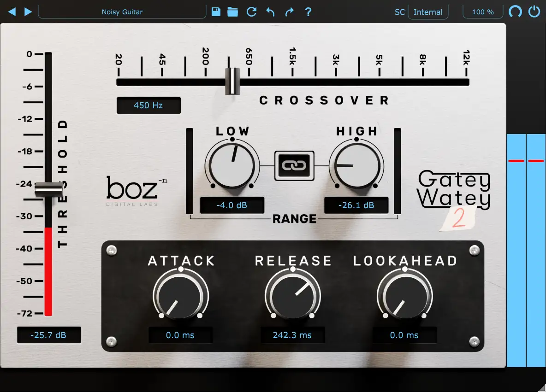Image resolution: width=546 pixels, height=392 pixels.
Task: Open help with the question mark icon
Action: [308, 12]
